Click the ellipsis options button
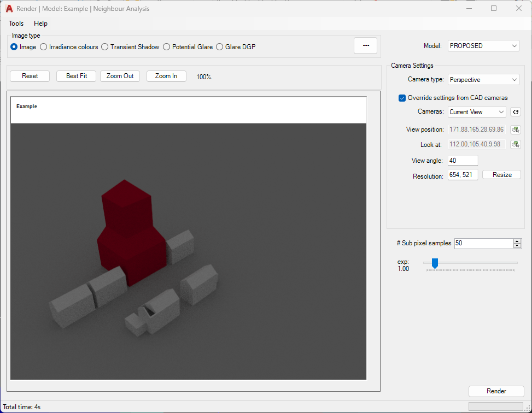 click(x=365, y=46)
